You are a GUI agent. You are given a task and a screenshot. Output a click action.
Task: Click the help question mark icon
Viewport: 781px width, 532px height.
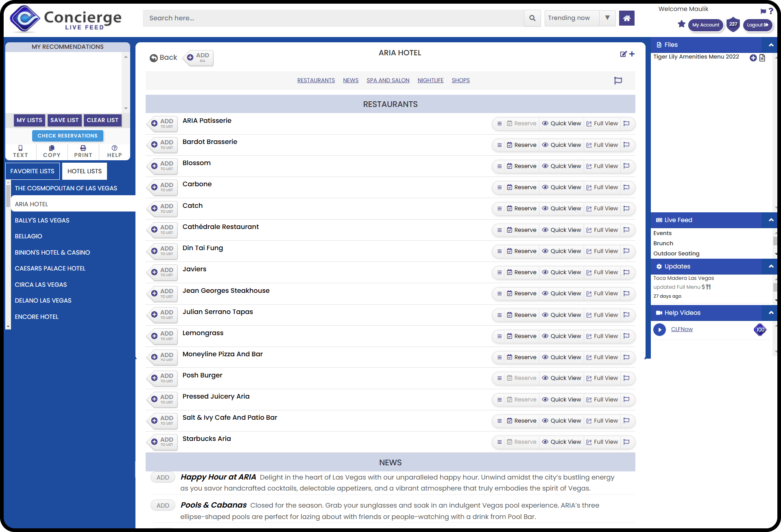(x=771, y=11)
